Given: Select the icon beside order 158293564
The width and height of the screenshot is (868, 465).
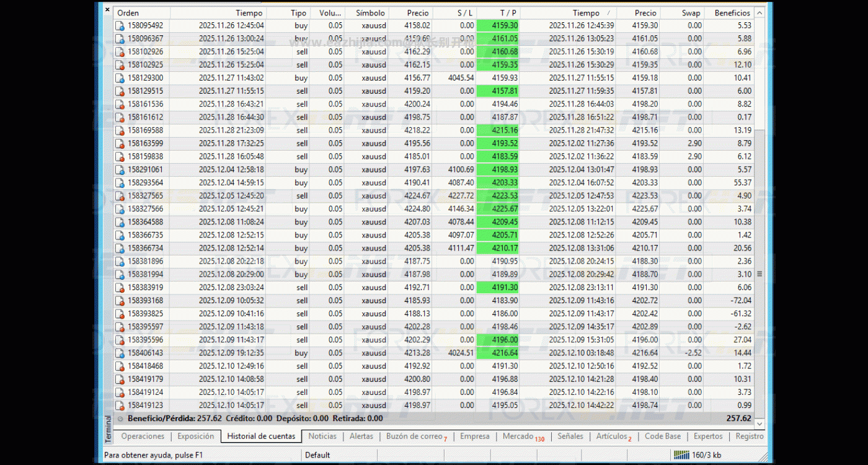Looking at the screenshot, I should 120,183.
